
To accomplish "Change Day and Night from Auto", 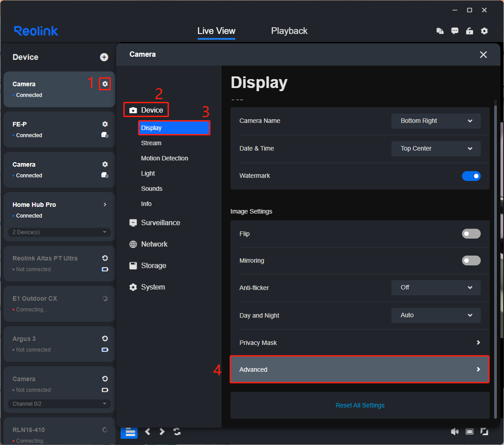I will click(x=436, y=315).
